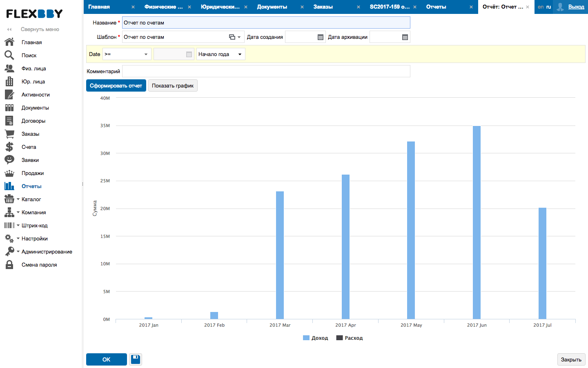Open the Начало года period dropdown
The width and height of the screenshot is (588, 368).
pos(220,54)
